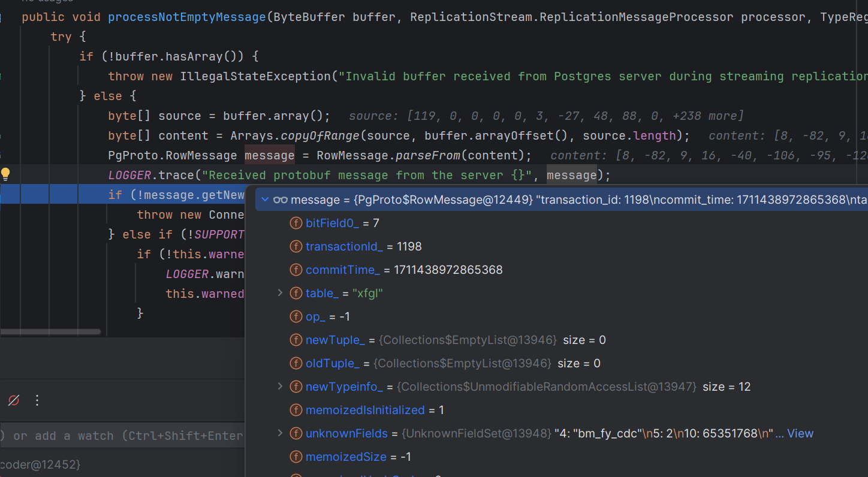Click the field icon next to op_
The width and height of the screenshot is (868, 477).
point(296,316)
